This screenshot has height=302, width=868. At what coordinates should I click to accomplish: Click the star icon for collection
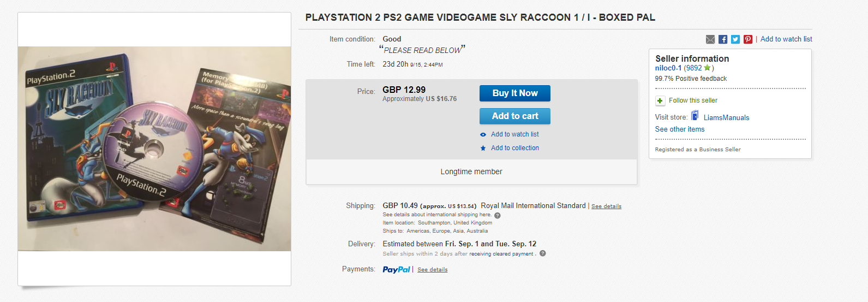click(x=483, y=148)
